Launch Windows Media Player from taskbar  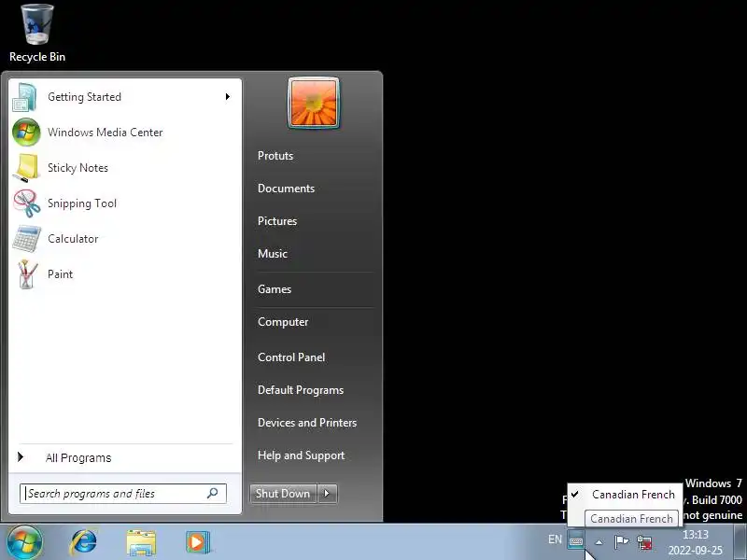pyautogui.click(x=198, y=542)
